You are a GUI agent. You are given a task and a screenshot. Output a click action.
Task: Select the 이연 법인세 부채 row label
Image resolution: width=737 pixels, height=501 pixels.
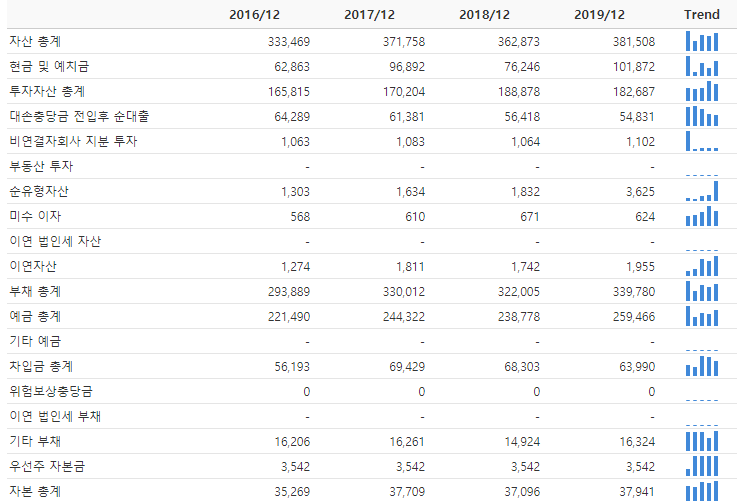[55, 416]
